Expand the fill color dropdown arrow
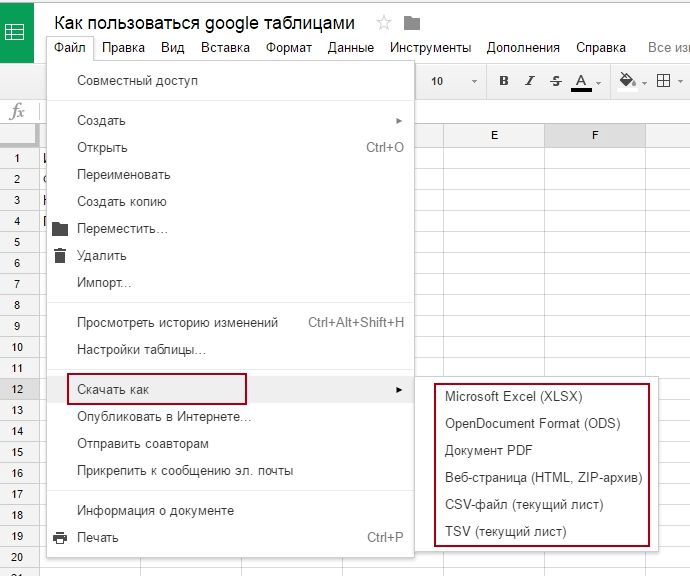The width and height of the screenshot is (690, 576). click(644, 83)
